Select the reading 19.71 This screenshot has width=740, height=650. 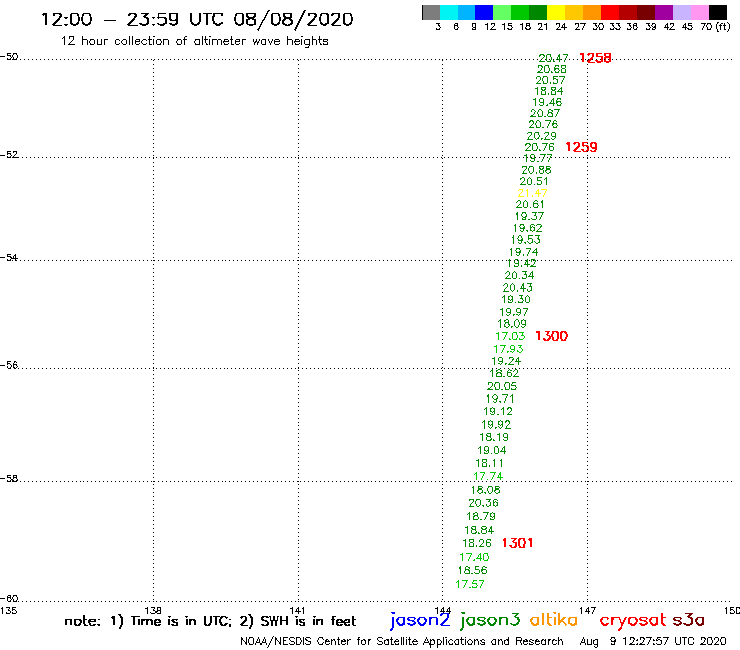pyautogui.click(x=500, y=399)
